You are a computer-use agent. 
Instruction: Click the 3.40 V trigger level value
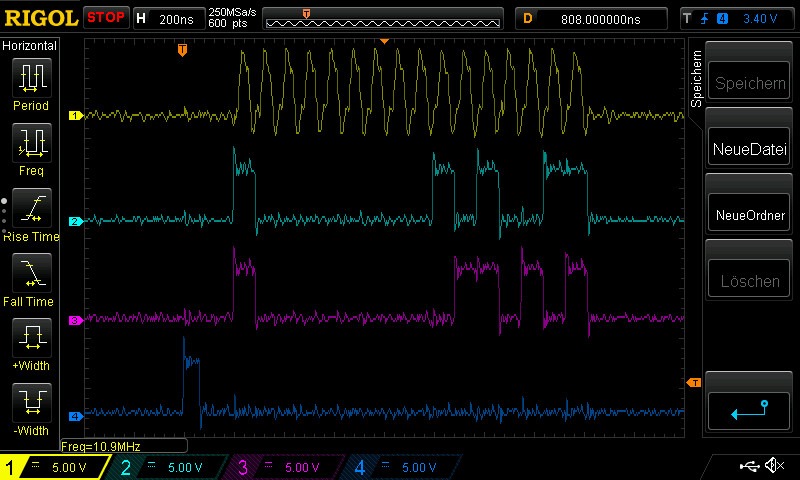(760, 19)
